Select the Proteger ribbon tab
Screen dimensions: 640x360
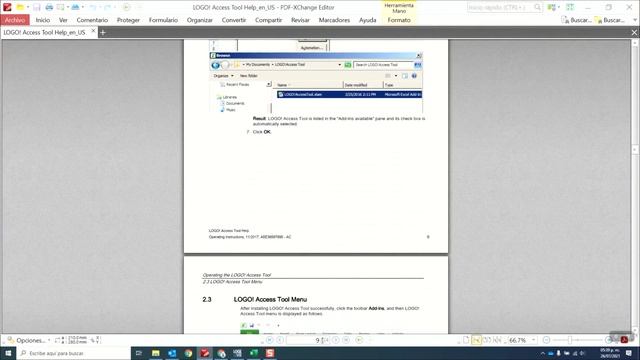128,20
